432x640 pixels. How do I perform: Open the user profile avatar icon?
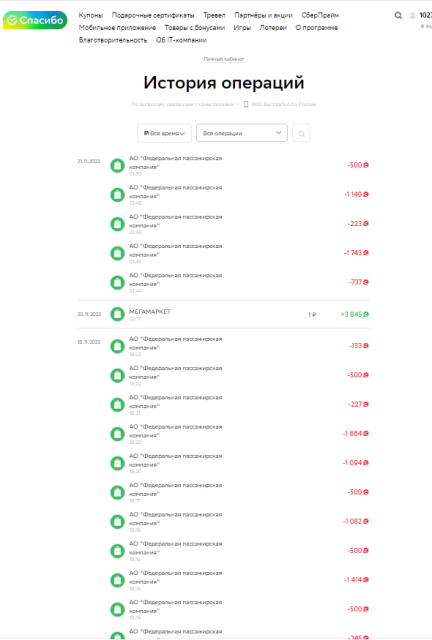click(412, 16)
